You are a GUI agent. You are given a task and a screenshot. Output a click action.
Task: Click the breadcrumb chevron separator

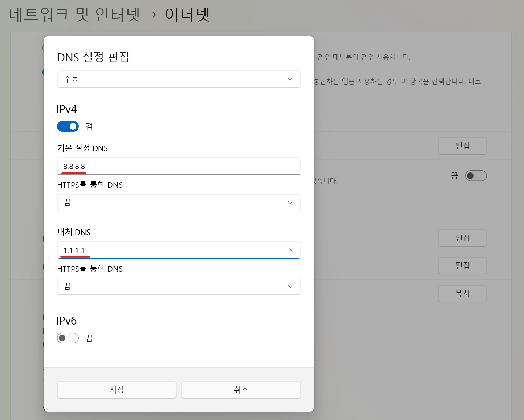click(154, 15)
